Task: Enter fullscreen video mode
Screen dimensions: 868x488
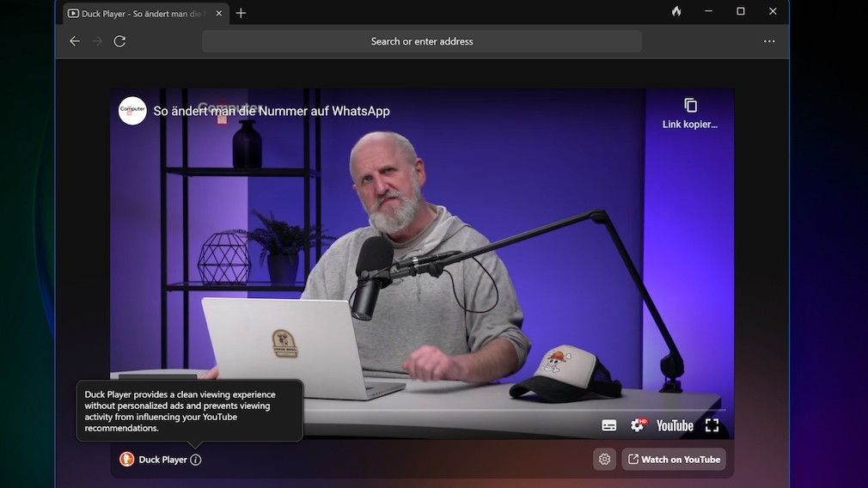Action: pyautogui.click(x=712, y=425)
